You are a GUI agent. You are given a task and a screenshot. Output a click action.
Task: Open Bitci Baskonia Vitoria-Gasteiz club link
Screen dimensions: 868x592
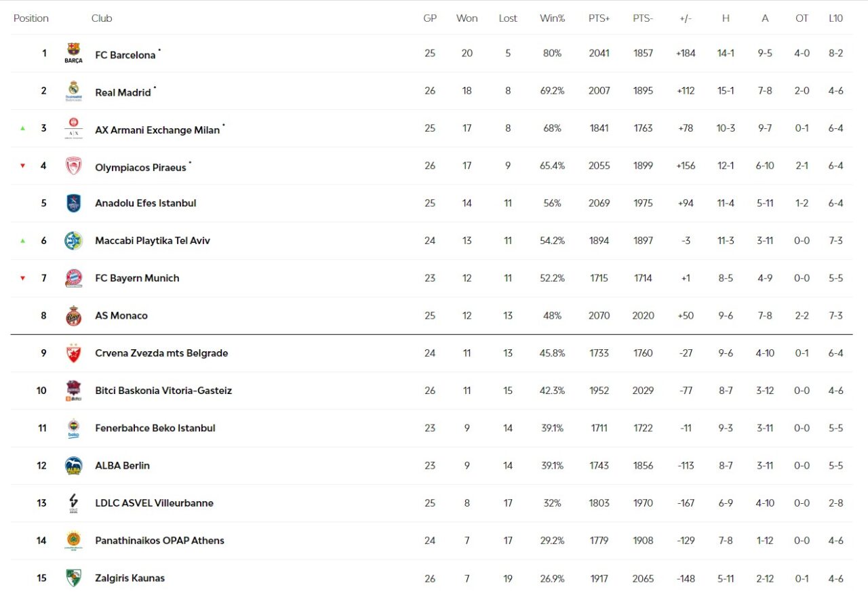pos(163,391)
